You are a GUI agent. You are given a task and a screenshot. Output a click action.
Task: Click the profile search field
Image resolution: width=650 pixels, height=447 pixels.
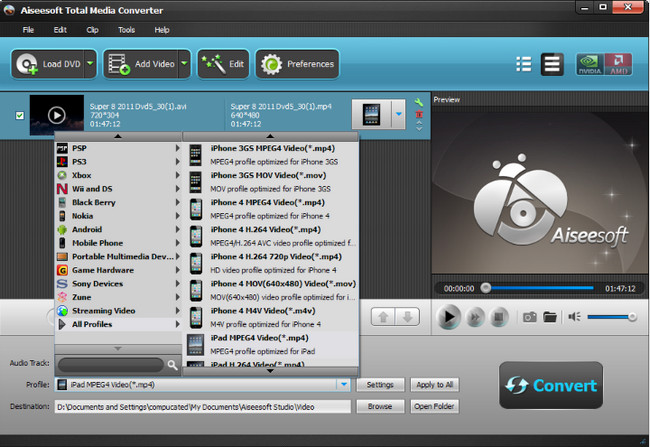tap(111, 365)
